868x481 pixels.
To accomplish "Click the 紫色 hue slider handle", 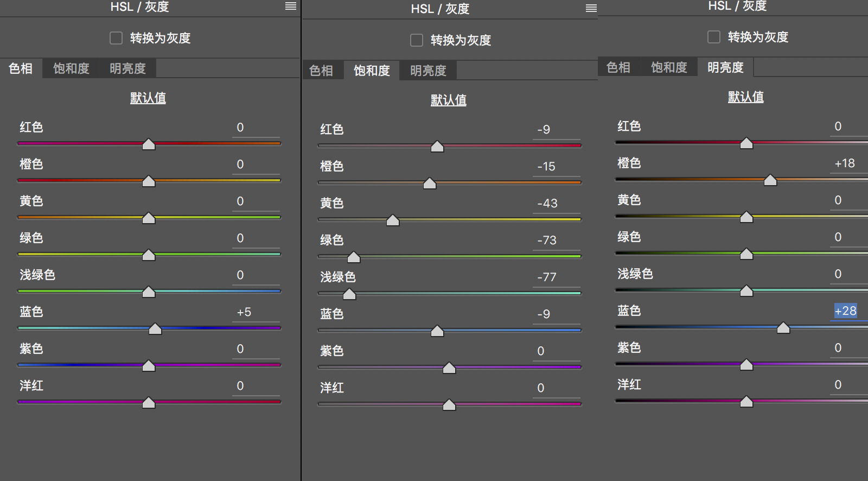I will 149,366.
